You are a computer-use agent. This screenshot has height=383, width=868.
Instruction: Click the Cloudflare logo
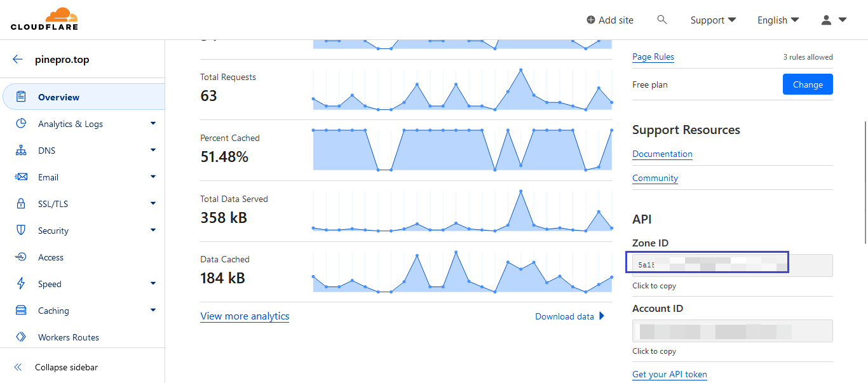pos(44,19)
